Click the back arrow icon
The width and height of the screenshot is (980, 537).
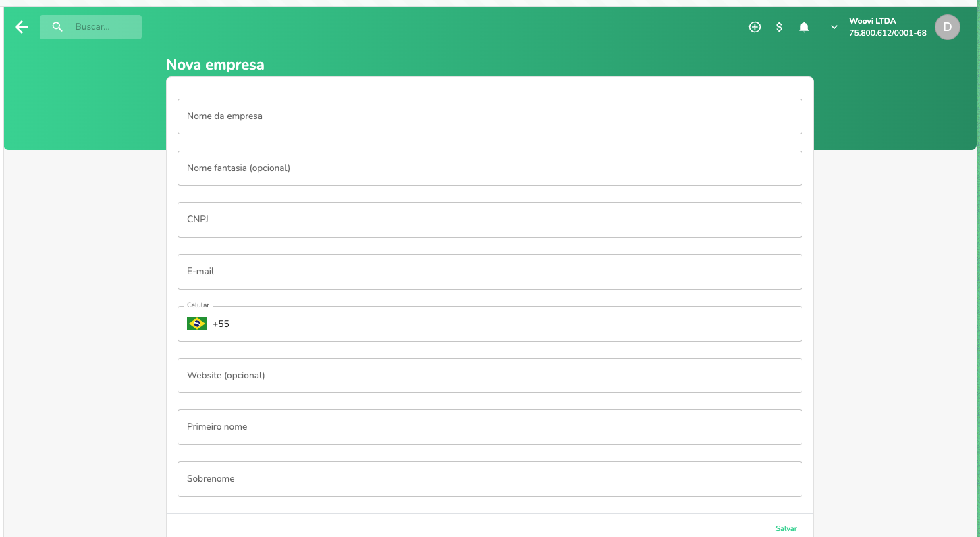(x=22, y=27)
